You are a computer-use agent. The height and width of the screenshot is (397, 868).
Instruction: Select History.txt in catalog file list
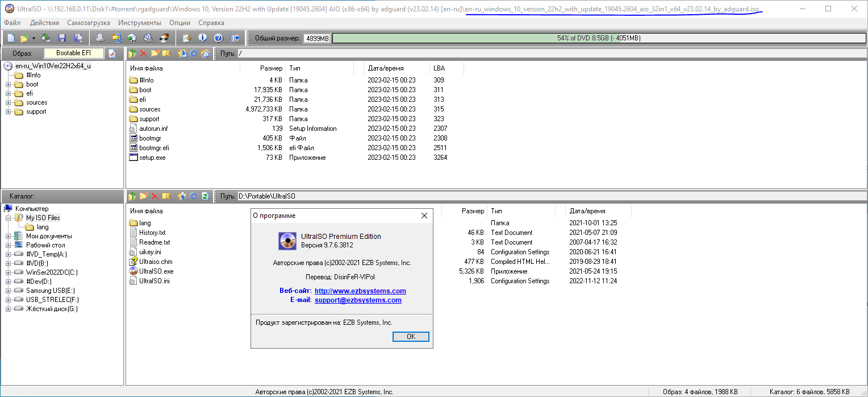(152, 233)
